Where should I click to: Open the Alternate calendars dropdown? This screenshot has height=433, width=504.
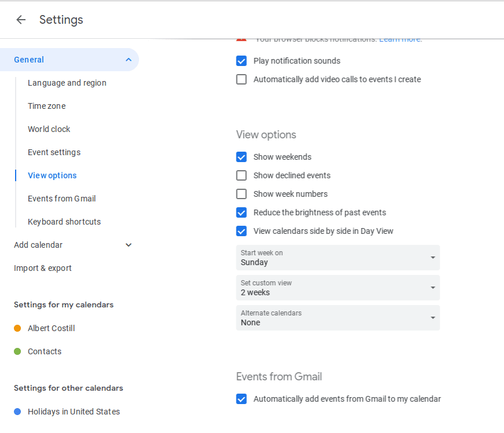coord(338,318)
